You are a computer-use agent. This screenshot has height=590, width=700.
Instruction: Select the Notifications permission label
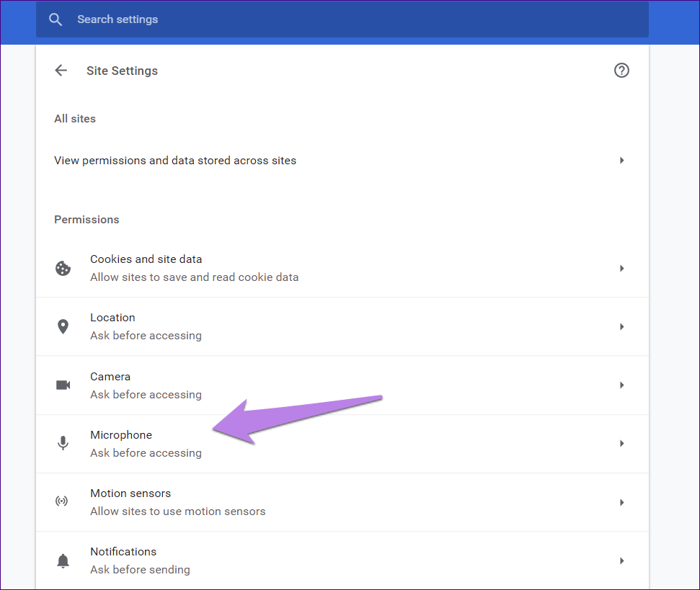click(x=123, y=552)
